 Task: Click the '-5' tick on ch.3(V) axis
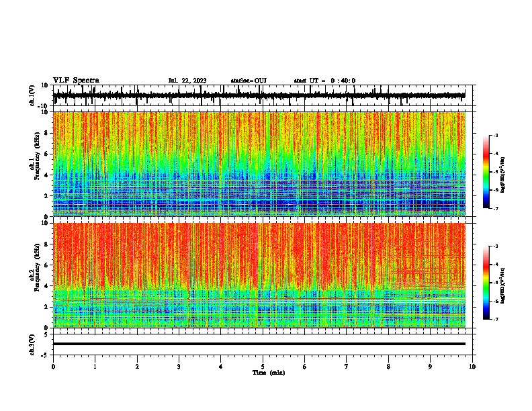[46, 355]
